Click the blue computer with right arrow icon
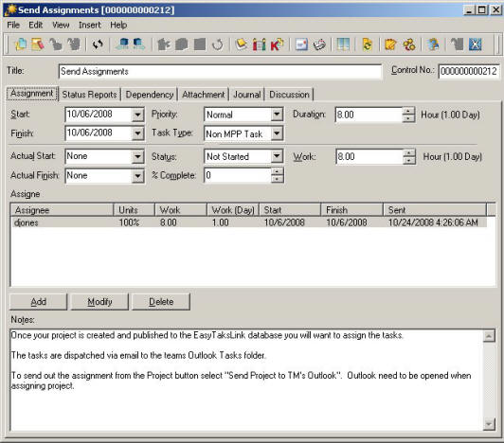 (139, 44)
